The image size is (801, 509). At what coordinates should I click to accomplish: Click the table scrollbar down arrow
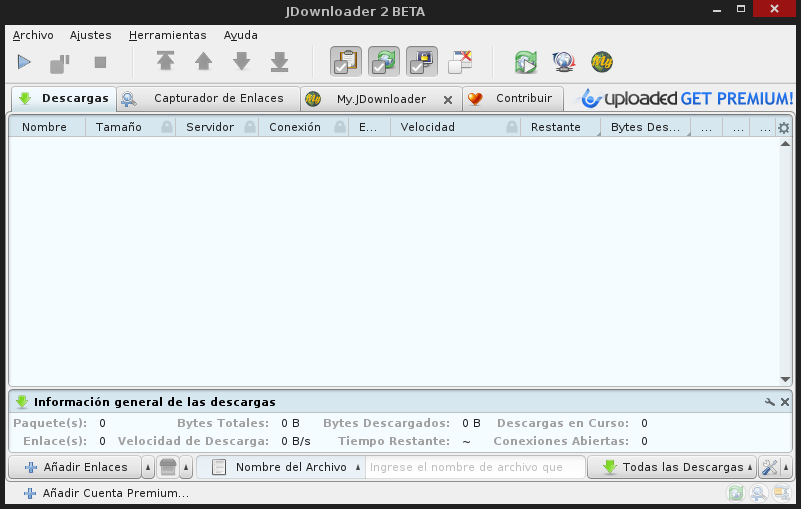coord(785,379)
